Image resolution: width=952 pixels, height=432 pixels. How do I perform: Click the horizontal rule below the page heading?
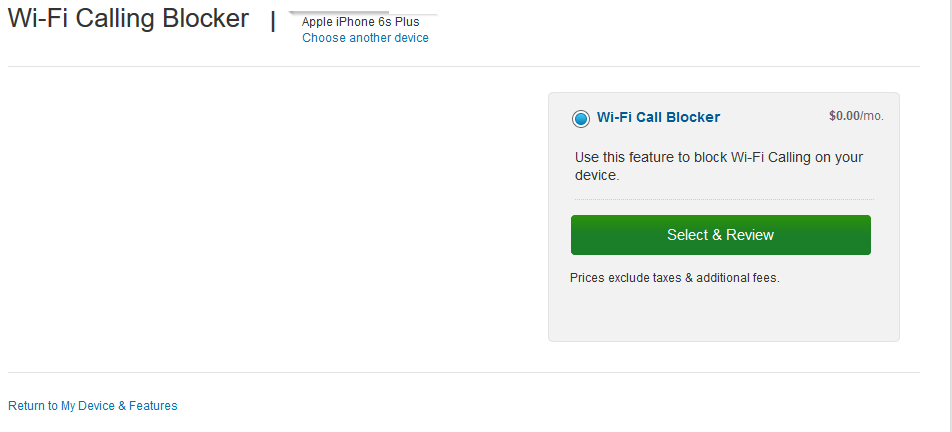point(463,67)
